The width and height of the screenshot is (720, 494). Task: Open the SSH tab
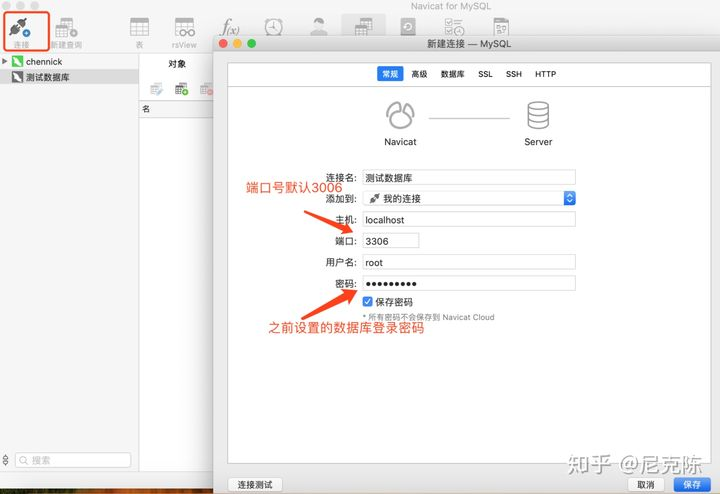click(x=514, y=74)
